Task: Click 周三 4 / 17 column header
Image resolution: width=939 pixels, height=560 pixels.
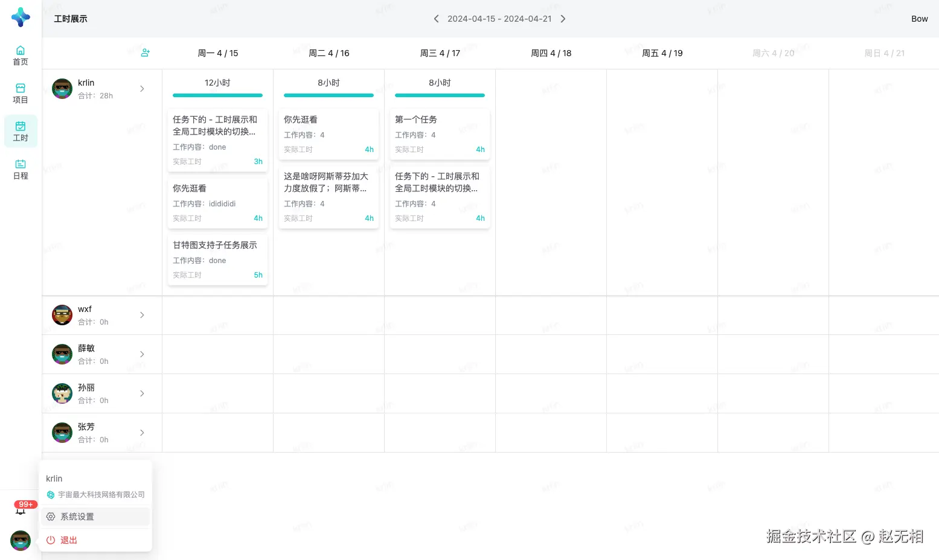Action: [440, 53]
